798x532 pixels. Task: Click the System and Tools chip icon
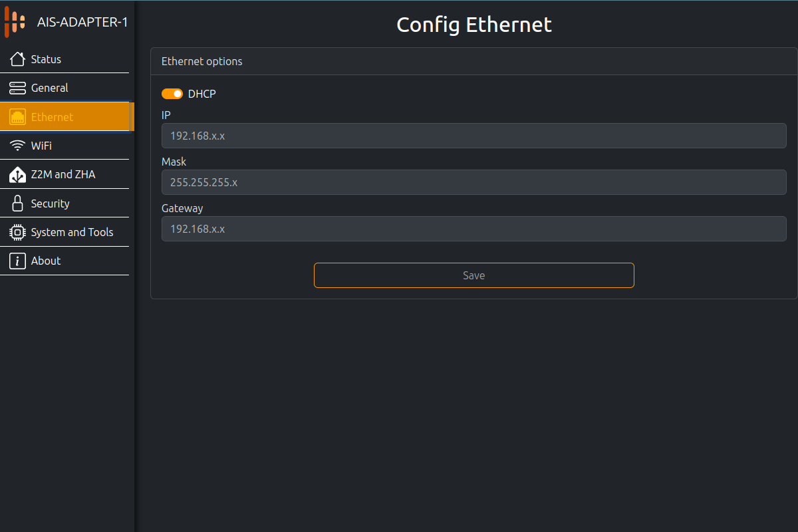[18, 232]
